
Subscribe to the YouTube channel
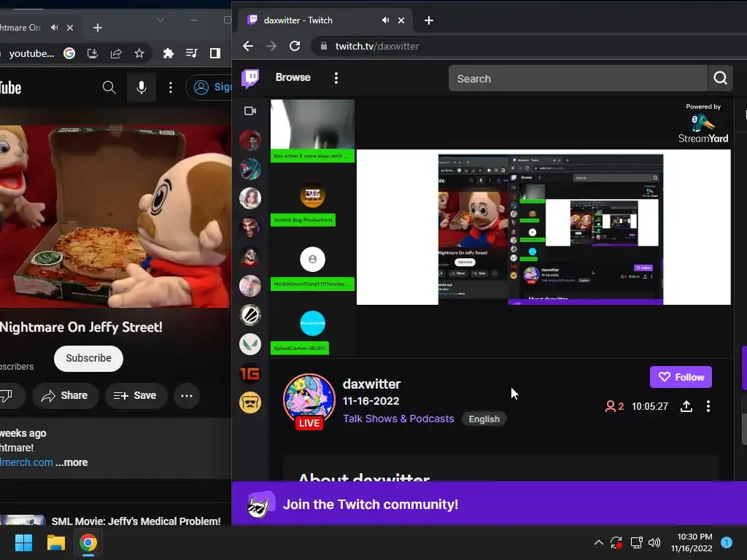88,358
